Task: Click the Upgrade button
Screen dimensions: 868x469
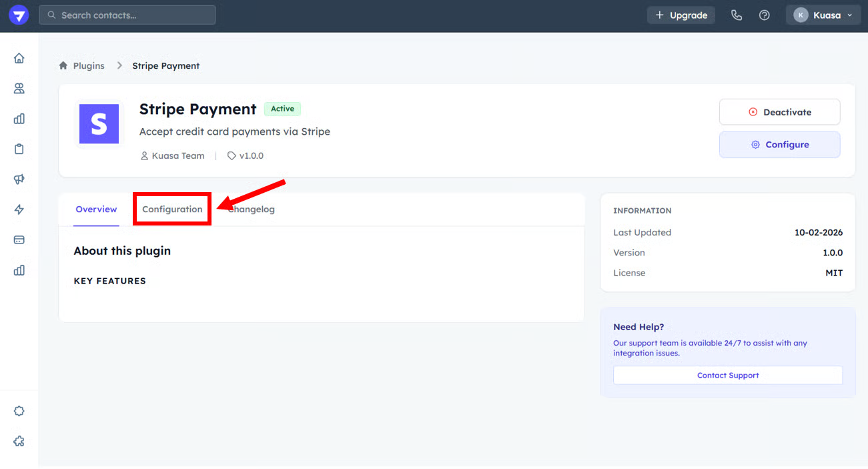Action: click(x=681, y=15)
